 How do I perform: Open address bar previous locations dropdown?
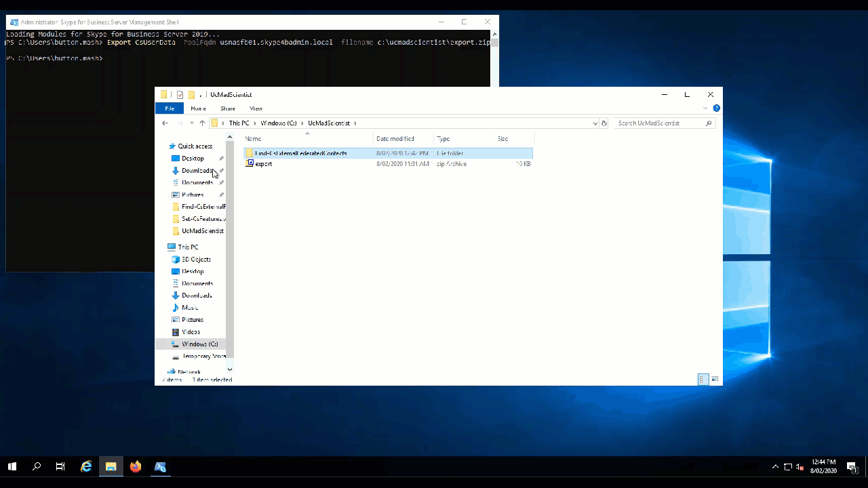595,123
